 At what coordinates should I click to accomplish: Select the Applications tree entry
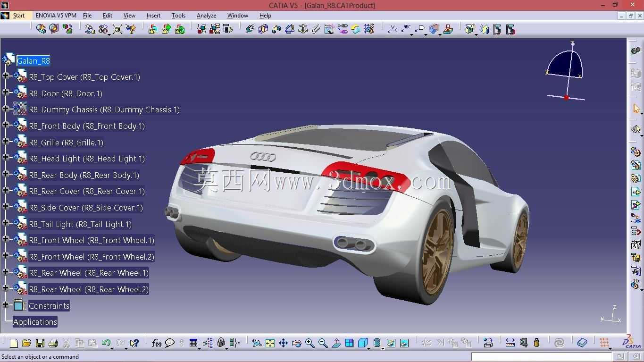[35, 322]
